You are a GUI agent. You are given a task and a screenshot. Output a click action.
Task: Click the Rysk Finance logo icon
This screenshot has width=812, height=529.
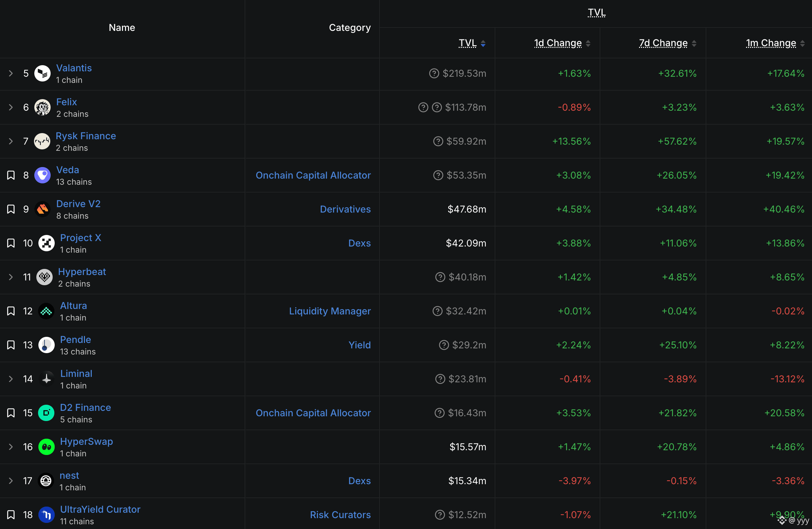[x=42, y=141]
